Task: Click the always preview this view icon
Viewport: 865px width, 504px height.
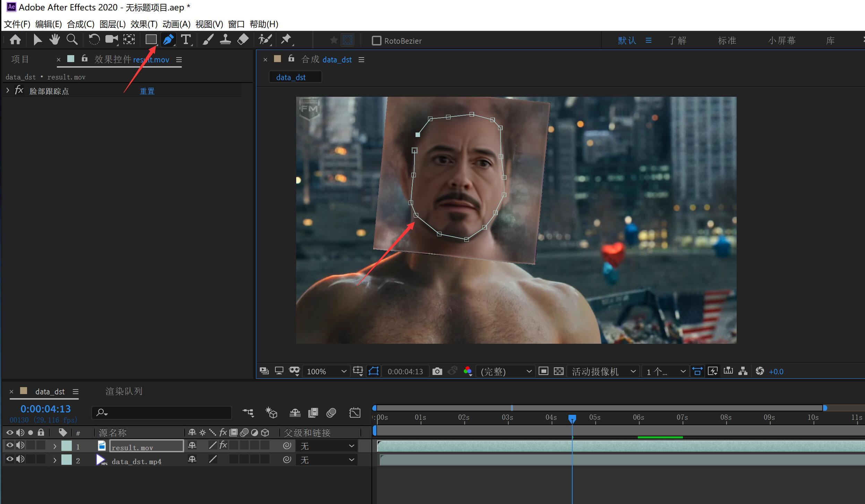Action: [x=264, y=371]
